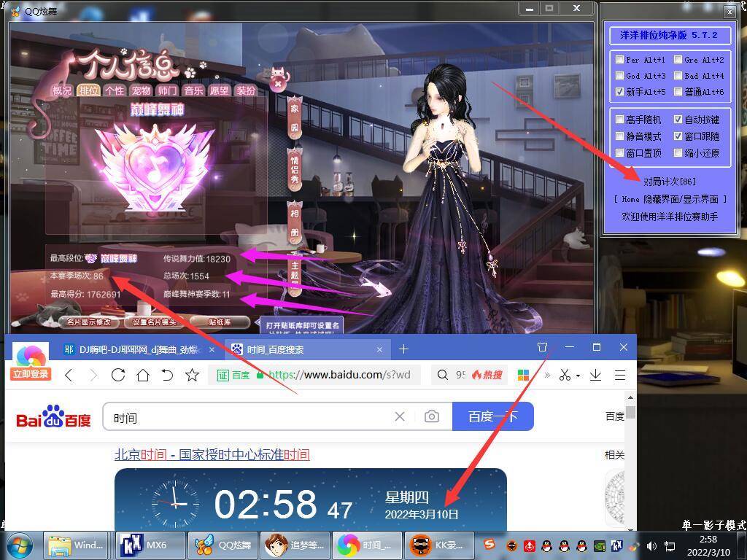747x560 pixels.
Task: Toggle the Per Alt+1 checkbox
Action: [619, 60]
